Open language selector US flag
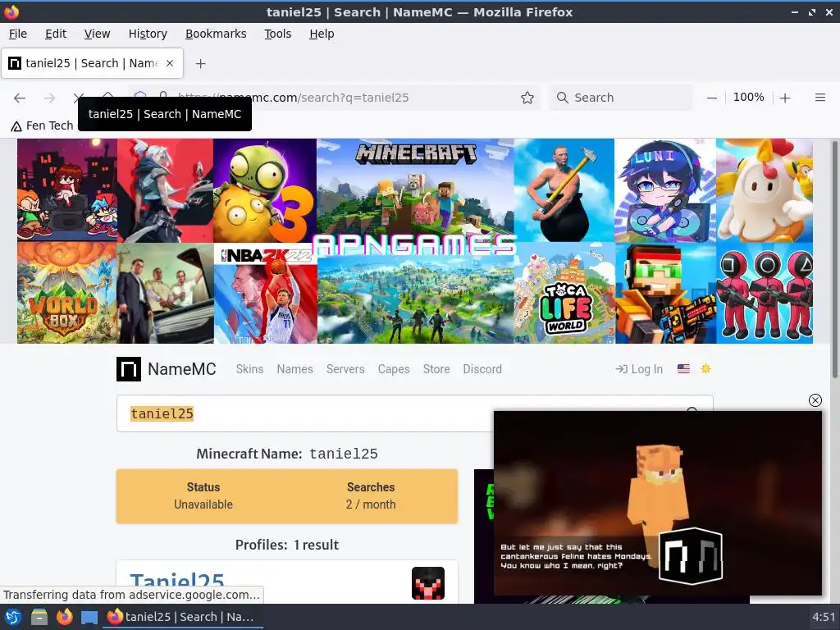 [x=683, y=368]
